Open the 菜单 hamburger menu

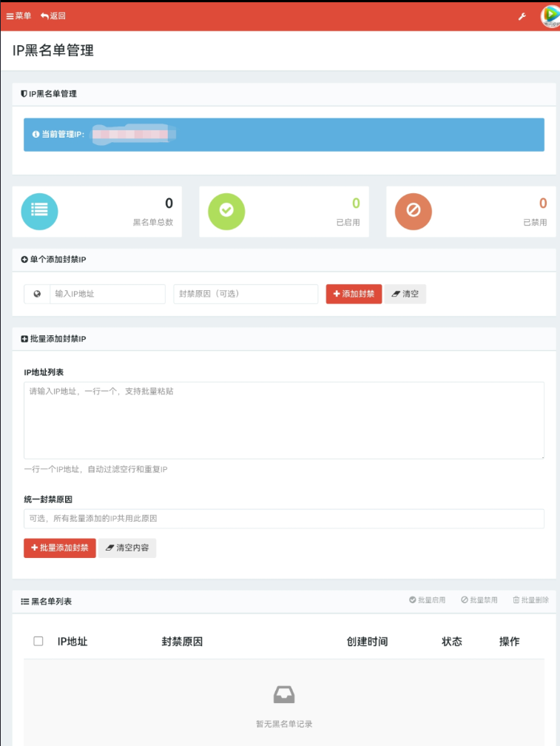point(18,16)
